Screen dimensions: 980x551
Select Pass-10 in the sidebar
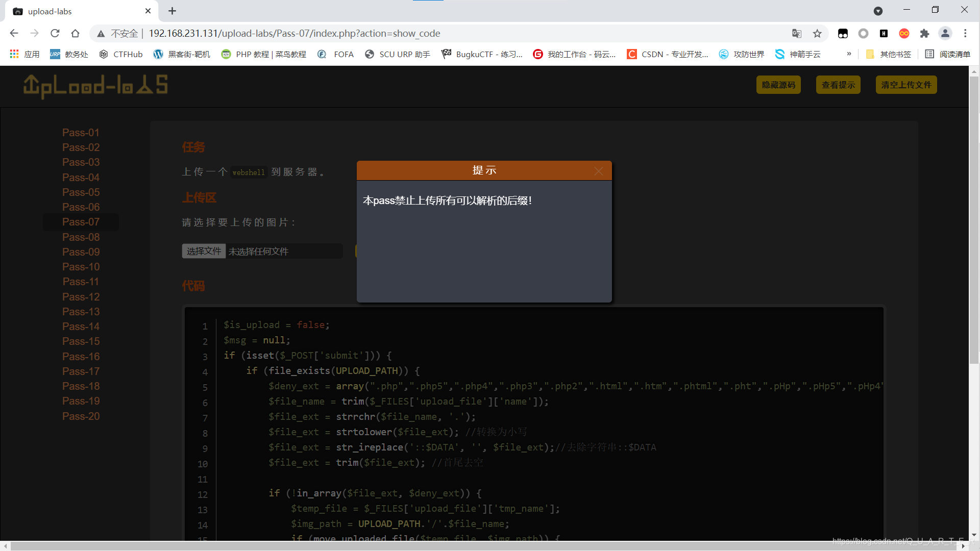pyautogui.click(x=81, y=267)
